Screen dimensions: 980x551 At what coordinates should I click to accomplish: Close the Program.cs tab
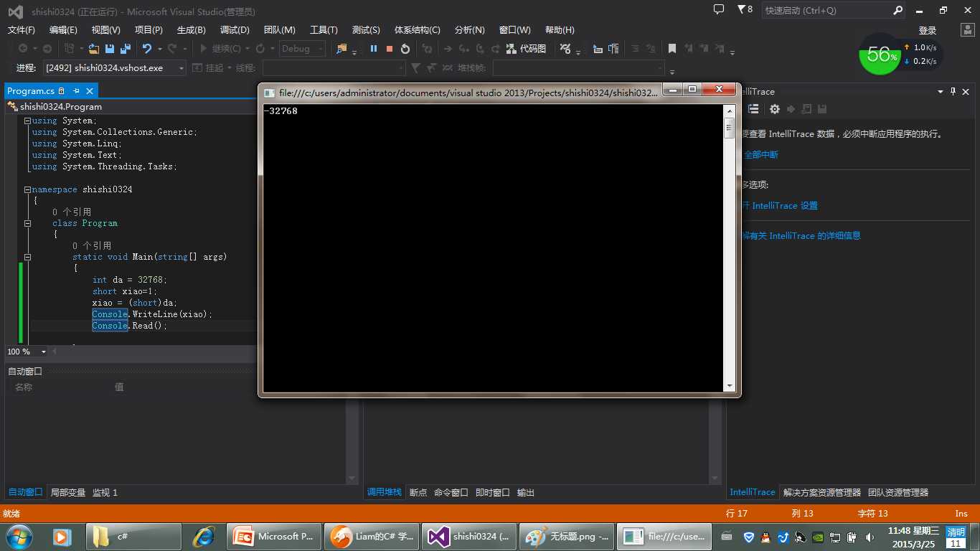(x=90, y=91)
